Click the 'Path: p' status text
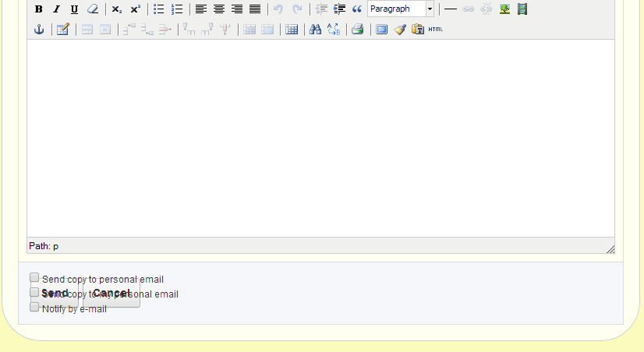Screen dimensions: 644x352 44,246
